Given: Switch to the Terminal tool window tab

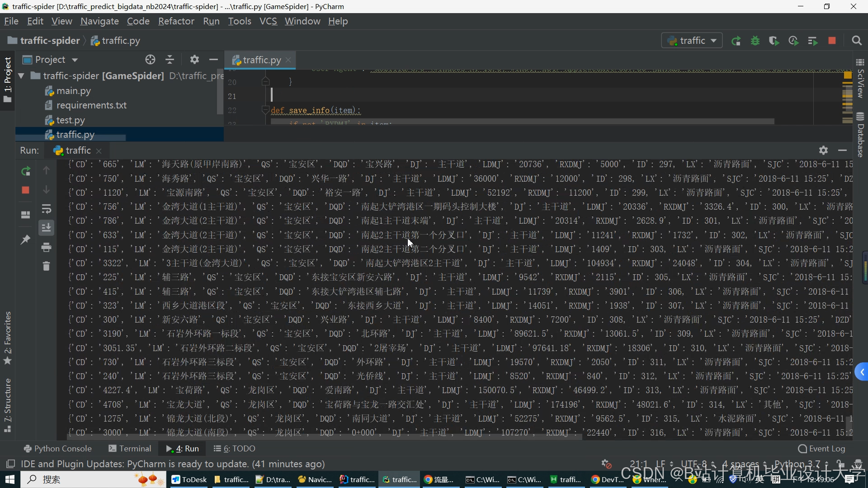Looking at the screenshot, I should pos(130,449).
